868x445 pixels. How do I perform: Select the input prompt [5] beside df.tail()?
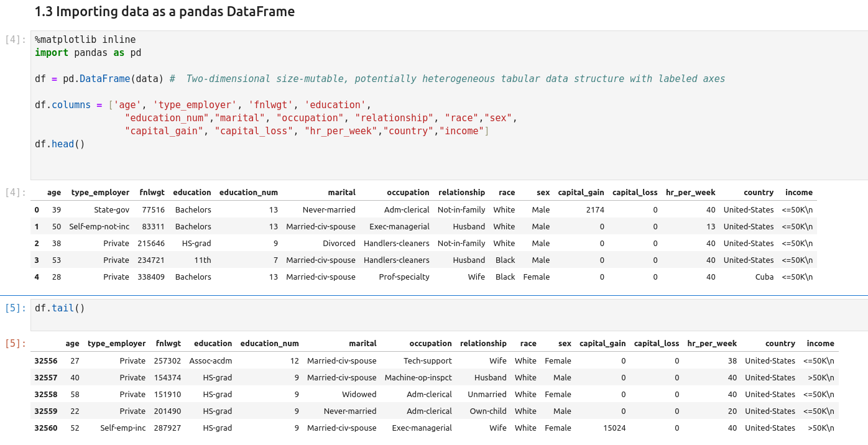click(x=16, y=308)
